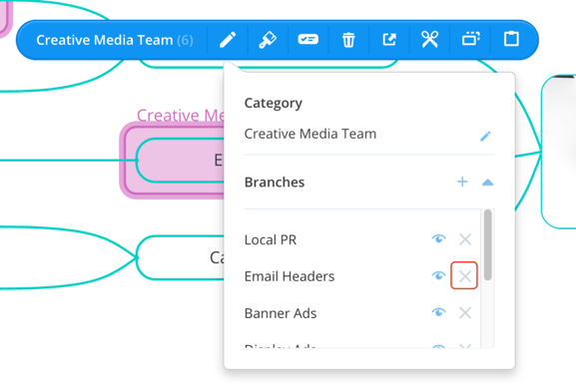Click the clipboard paste icon
Viewport: 576px width, 392px height.
click(x=511, y=39)
